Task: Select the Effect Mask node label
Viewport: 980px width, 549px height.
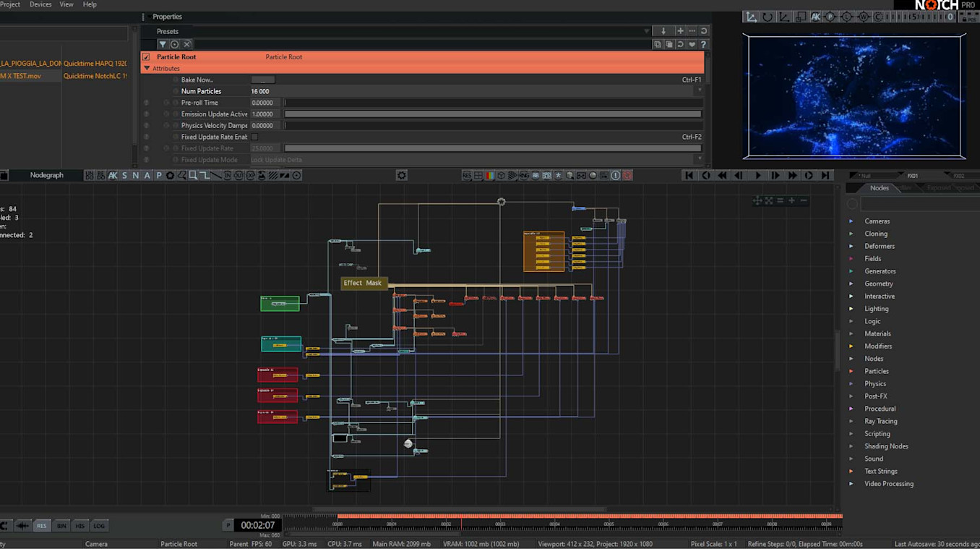Action: 363,283
